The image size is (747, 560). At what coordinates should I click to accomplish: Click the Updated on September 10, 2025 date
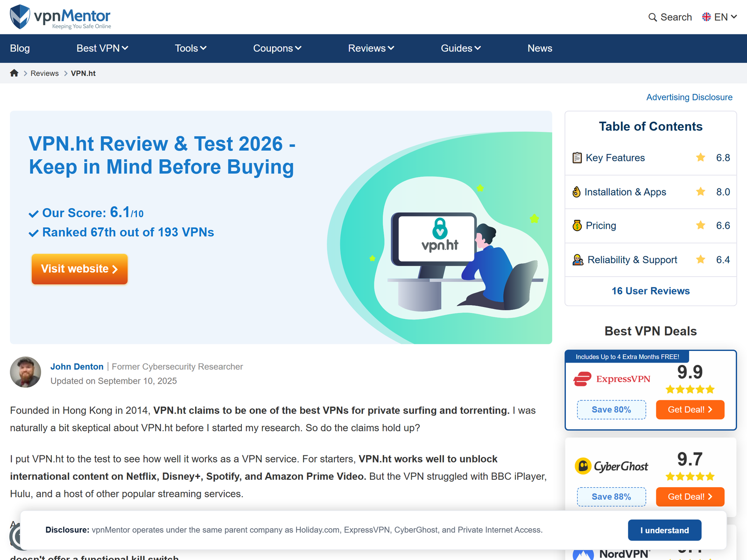coord(113,381)
